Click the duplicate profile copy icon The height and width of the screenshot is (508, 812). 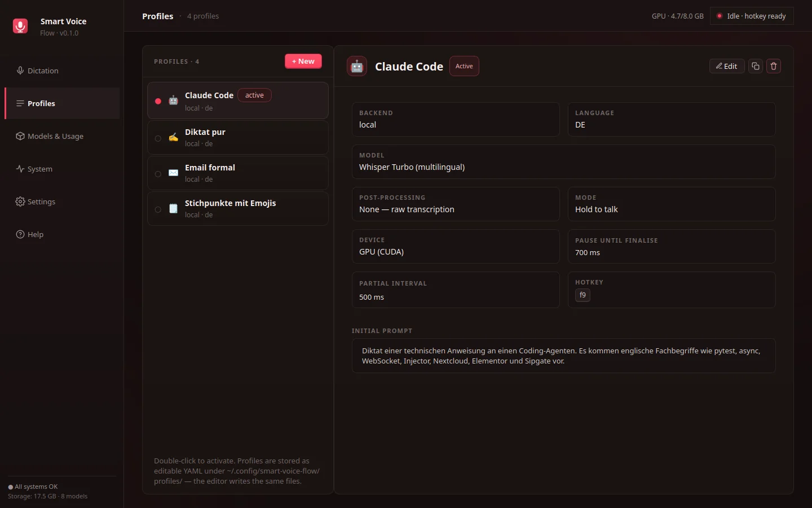(x=756, y=66)
